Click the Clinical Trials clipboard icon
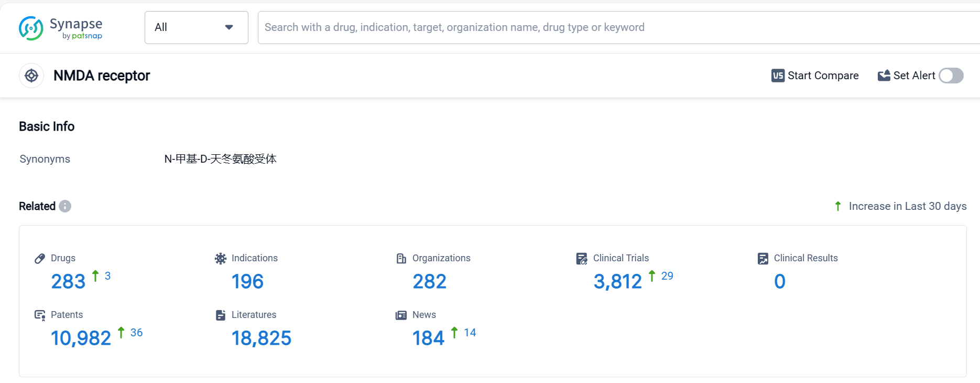Screen dimensions: 980x383 582,259
